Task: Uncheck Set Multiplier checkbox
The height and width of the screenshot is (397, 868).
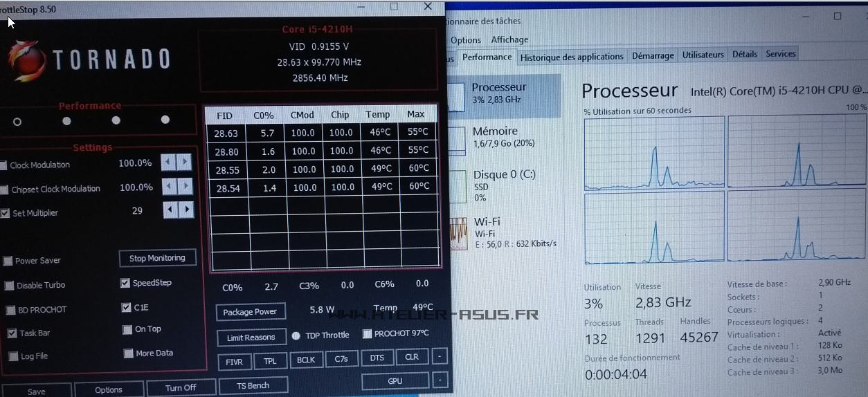Action: click(5, 213)
